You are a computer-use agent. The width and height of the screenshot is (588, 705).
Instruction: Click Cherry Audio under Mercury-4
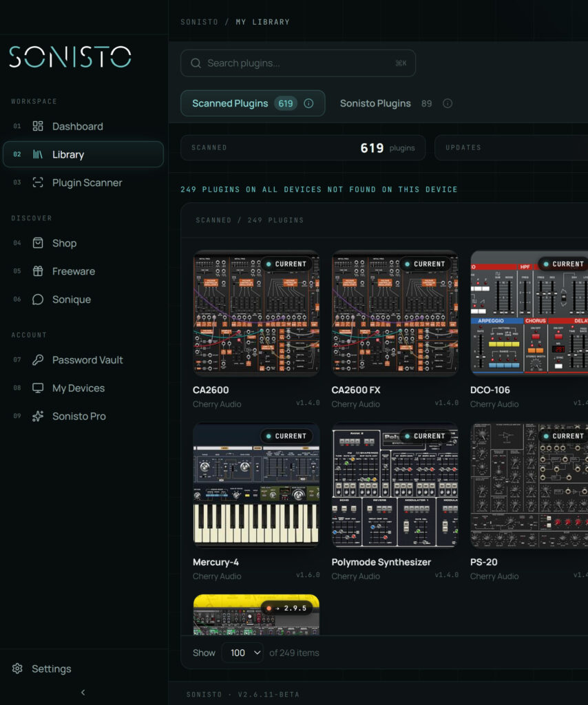[x=217, y=576]
